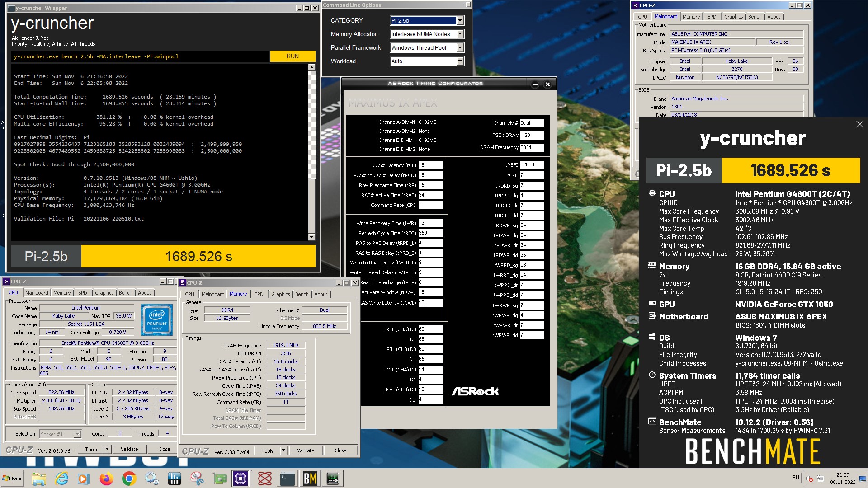Click the BenchMate section icon near version info
The height and width of the screenshot is (488, 868).
click(652, 422)
